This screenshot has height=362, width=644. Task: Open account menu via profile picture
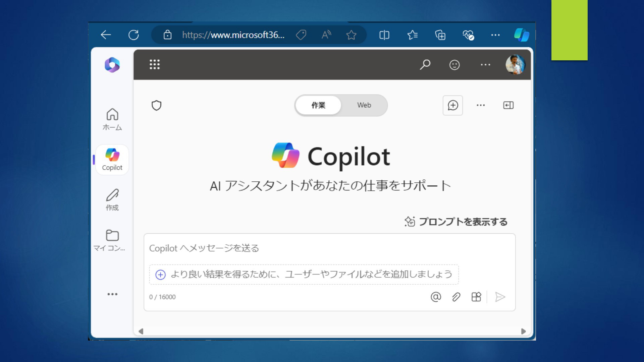point(515,64)
